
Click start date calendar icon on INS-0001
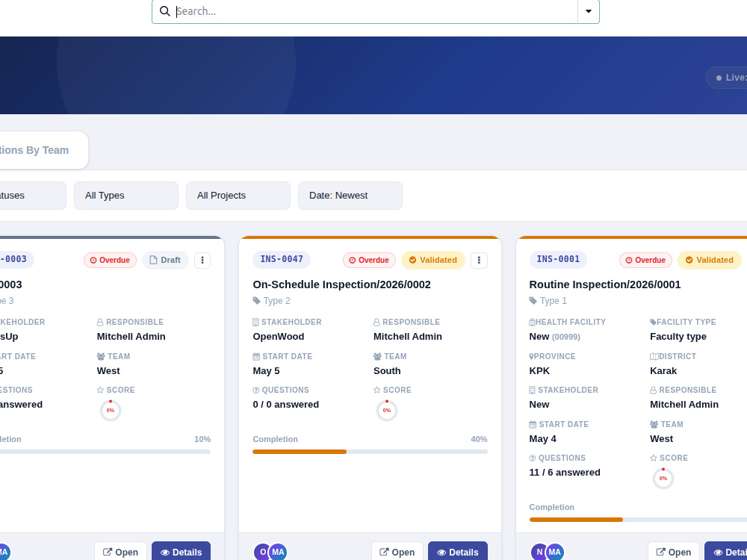click(x=533, y=425)
